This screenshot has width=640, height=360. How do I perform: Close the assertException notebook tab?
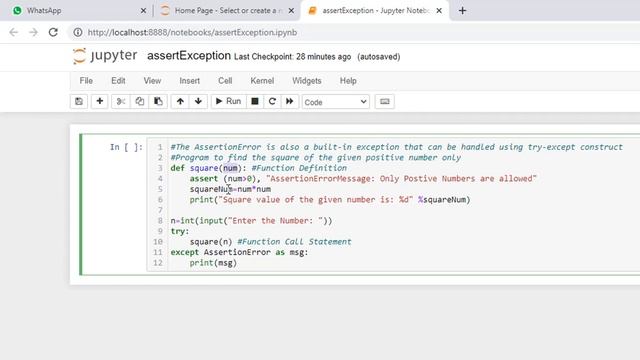click(439, 11)
